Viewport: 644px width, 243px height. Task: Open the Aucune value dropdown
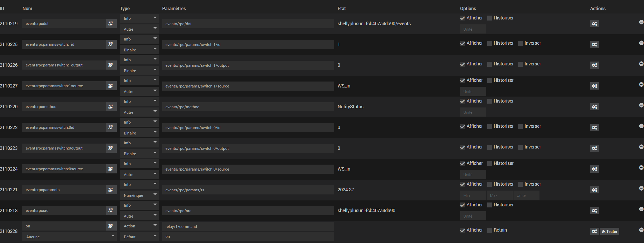(69, 237)
